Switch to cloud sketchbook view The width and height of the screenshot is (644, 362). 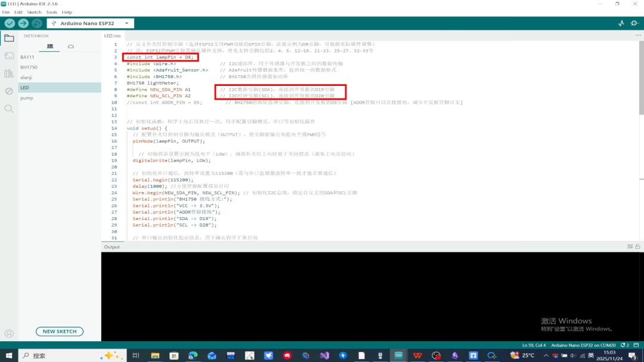pos(70,47)
